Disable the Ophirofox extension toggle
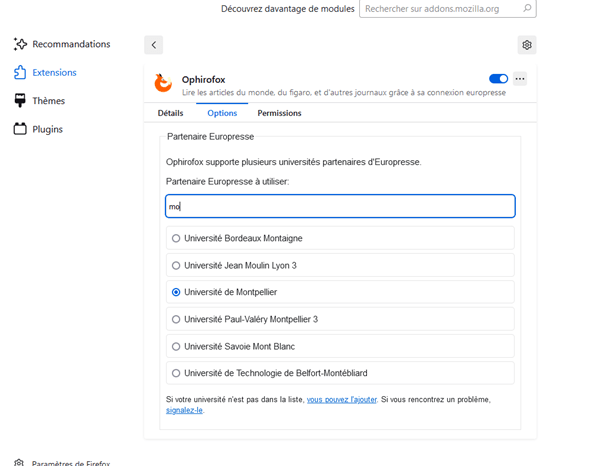Image resolution: width=595 pixels, height=466 pixels. click(x=498, y=79)
